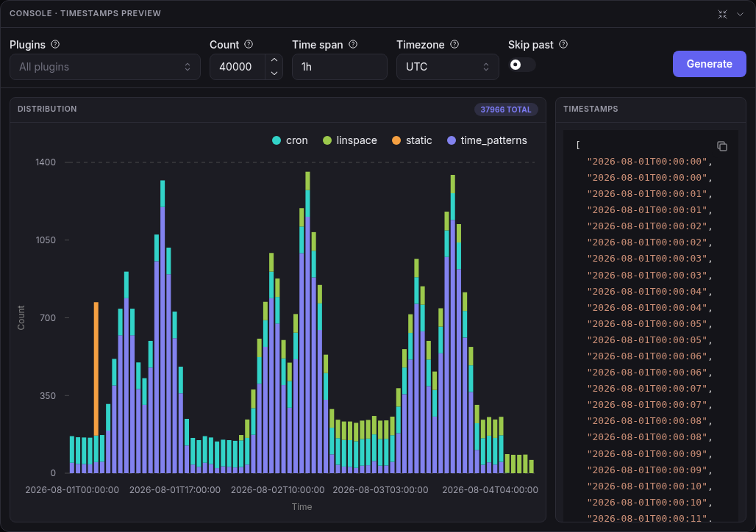Expand the chevron menu in console header
The width and height of the screenshot is (756, 532).
point(740,14)
